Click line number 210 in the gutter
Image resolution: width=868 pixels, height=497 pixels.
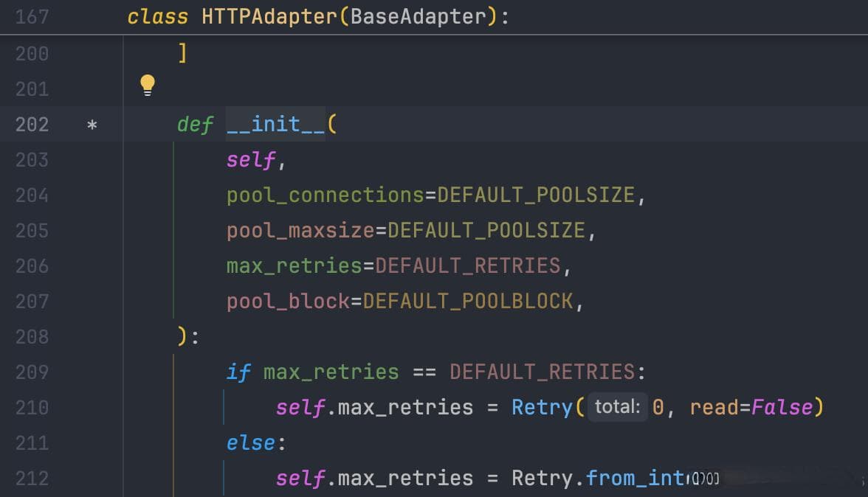tap(32, 408)
